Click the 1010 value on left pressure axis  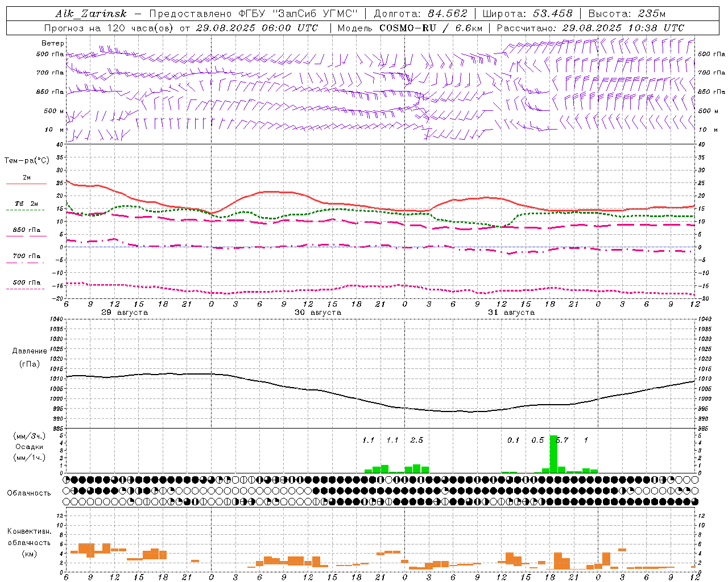[58, 379]
